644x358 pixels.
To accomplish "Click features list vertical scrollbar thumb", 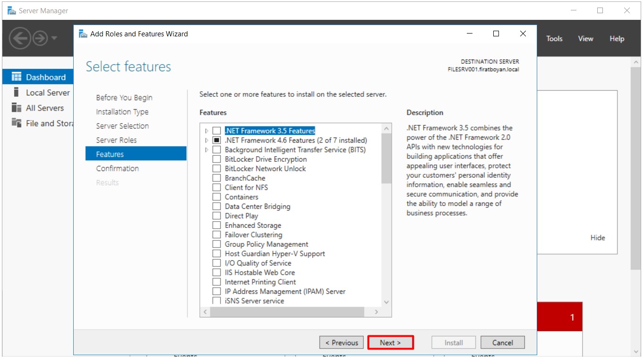I will point(386,158).
